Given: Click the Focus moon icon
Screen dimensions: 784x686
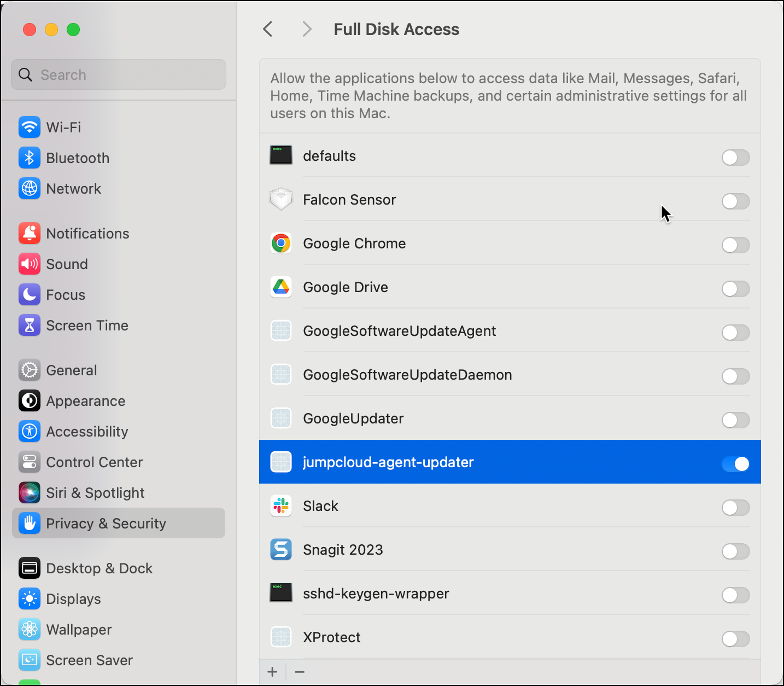Looking at the screenshot, I should (30, 294).
